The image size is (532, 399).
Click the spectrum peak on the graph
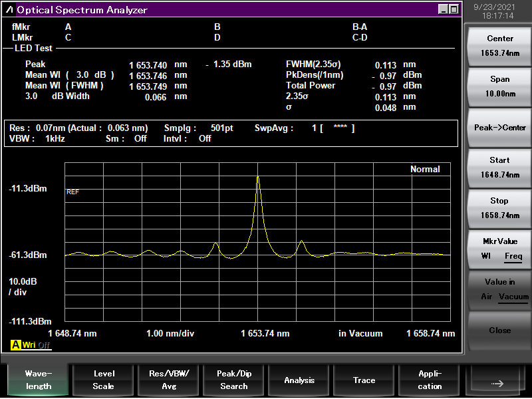[258, 178]
